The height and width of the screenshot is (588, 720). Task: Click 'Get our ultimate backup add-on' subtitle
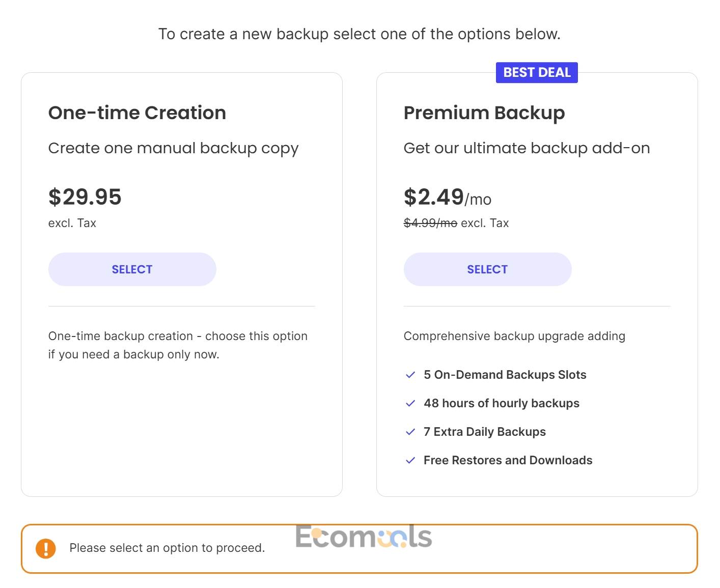click(527, 148)
